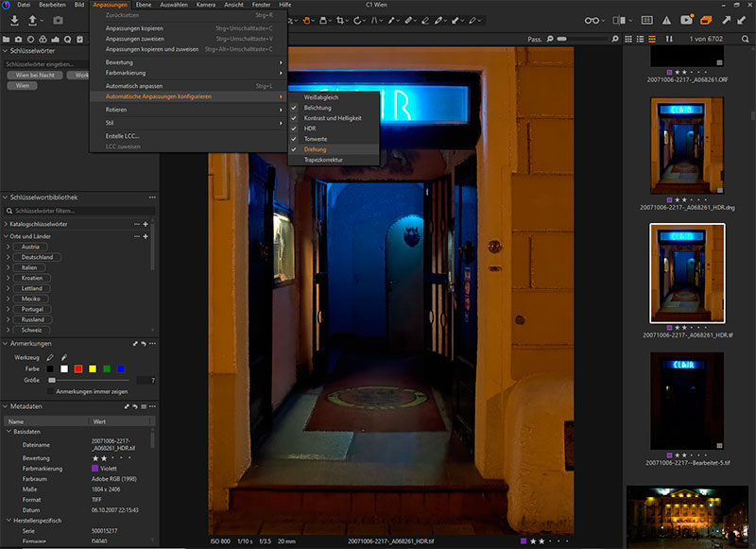Screen dimensions: 756x549
Task: Click the before/after compare icon
Action: click(x=619, y=20)
